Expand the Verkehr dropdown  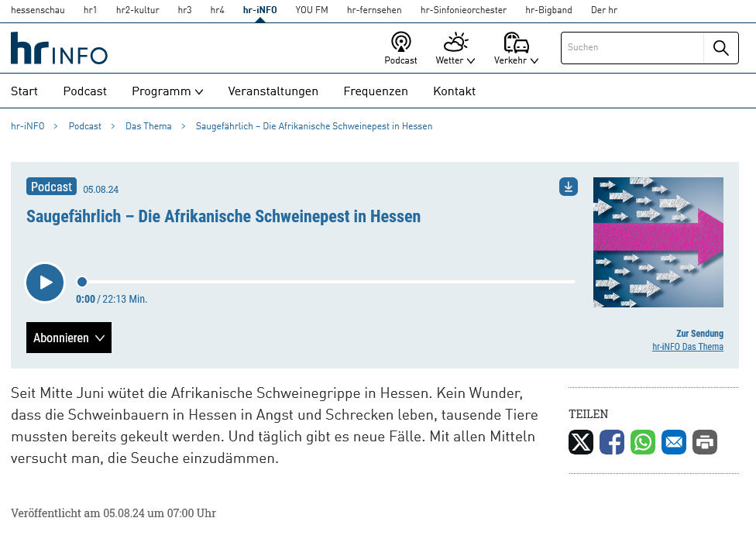point(516,48)
